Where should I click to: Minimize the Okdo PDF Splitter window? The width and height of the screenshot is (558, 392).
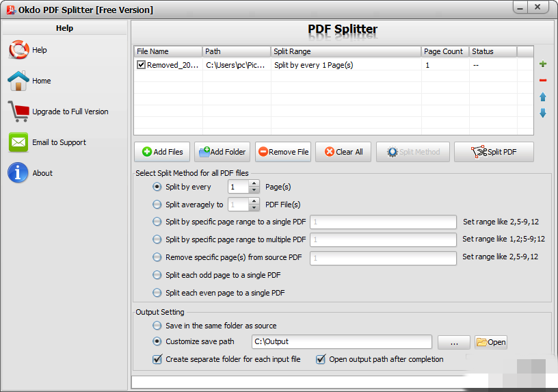point(520,8)
